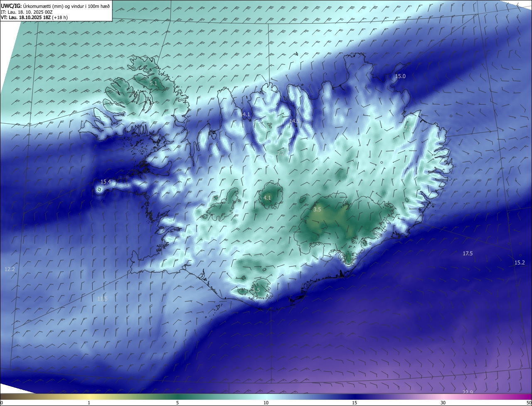532x406 pixels.
Task: Click the colour scale tick labelled 0
Action: tap(2, 403)
